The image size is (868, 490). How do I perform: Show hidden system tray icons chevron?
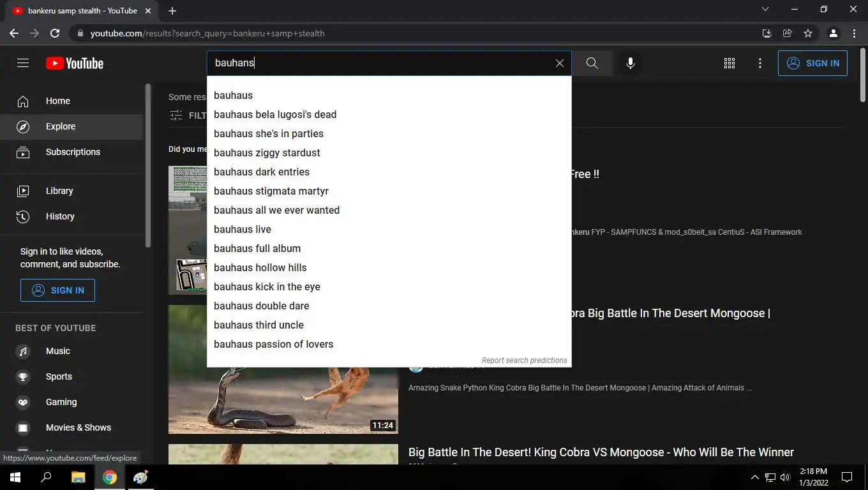[x=755, y=477]
